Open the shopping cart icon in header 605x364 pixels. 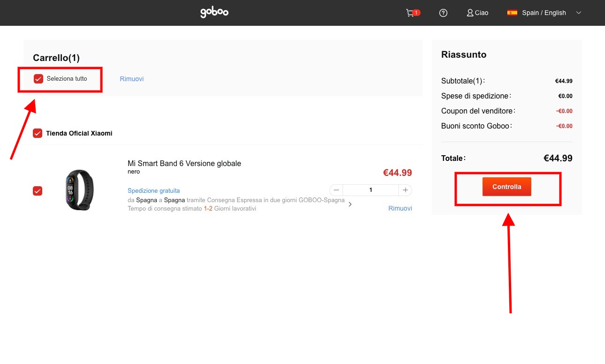coord(410,13)
